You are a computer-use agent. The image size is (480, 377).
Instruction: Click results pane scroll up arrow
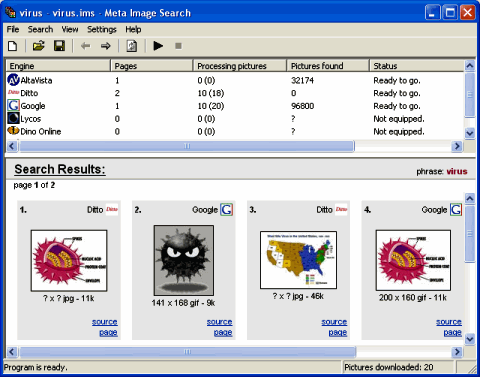(470, 199)
